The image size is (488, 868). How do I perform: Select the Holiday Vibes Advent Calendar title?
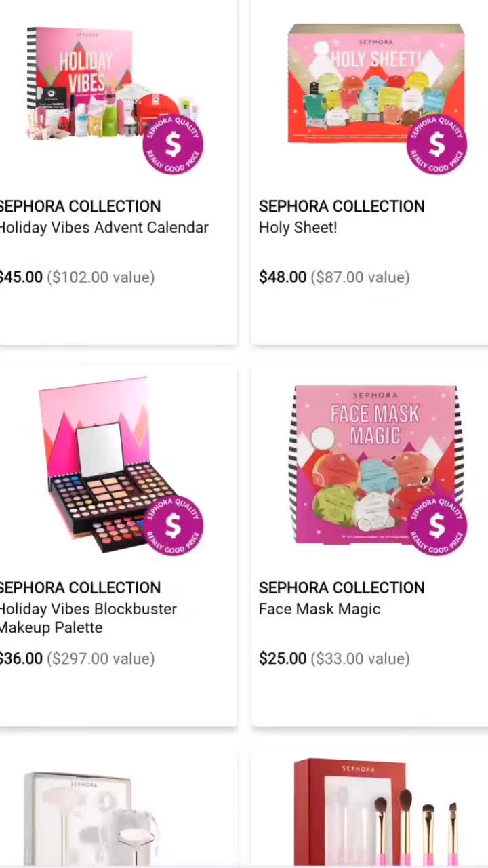click(x=103, y=228)
